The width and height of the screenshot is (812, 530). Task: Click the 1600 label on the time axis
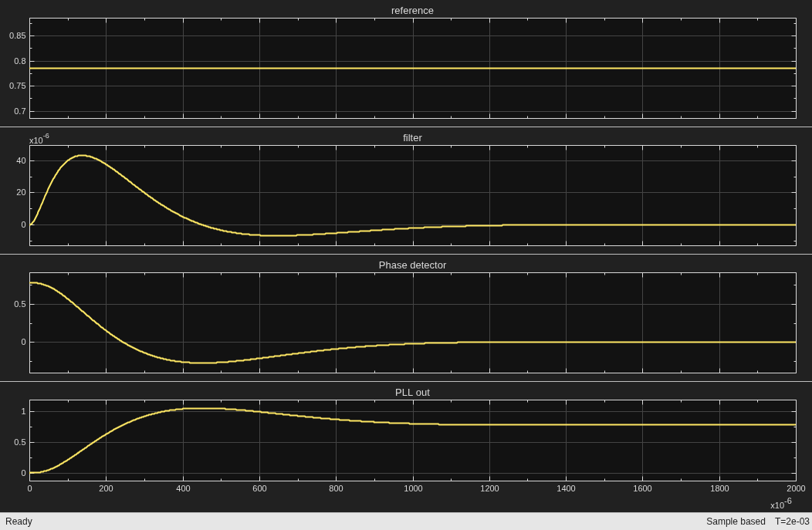(643, 488)
